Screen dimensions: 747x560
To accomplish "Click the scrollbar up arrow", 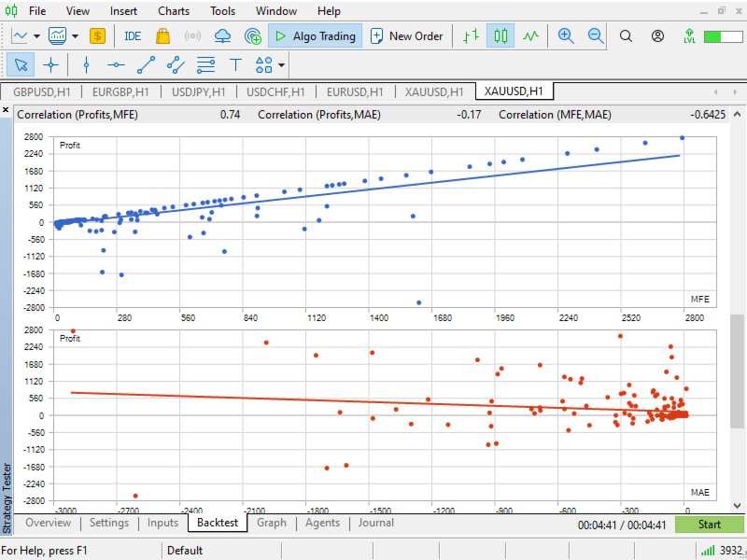I will click(737, 114).
